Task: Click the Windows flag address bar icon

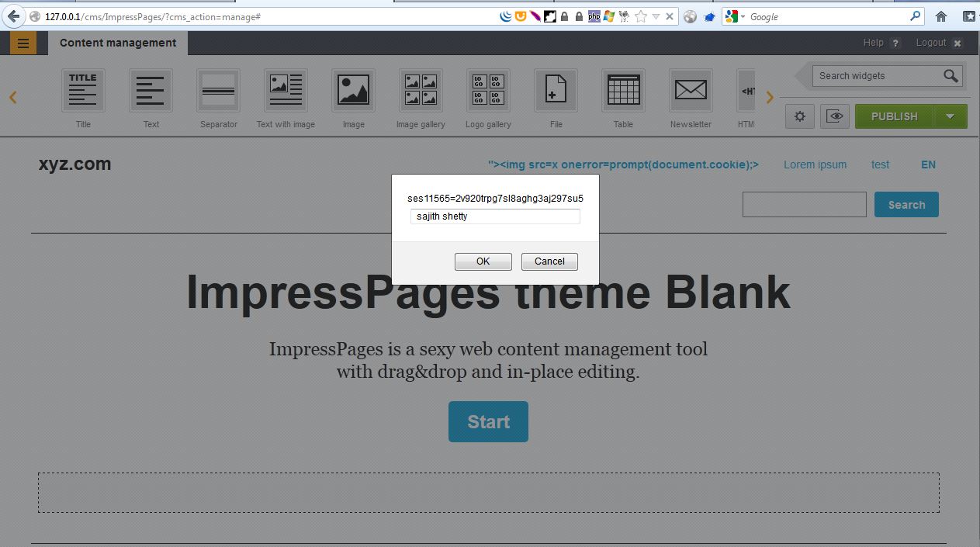Action: (609, 16)
